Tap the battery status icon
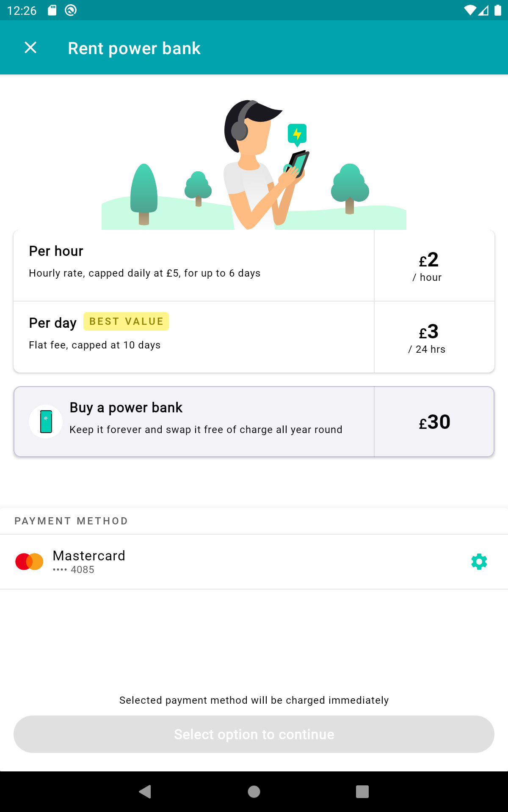Screen dimensions: 508x812 pos(498,10)
